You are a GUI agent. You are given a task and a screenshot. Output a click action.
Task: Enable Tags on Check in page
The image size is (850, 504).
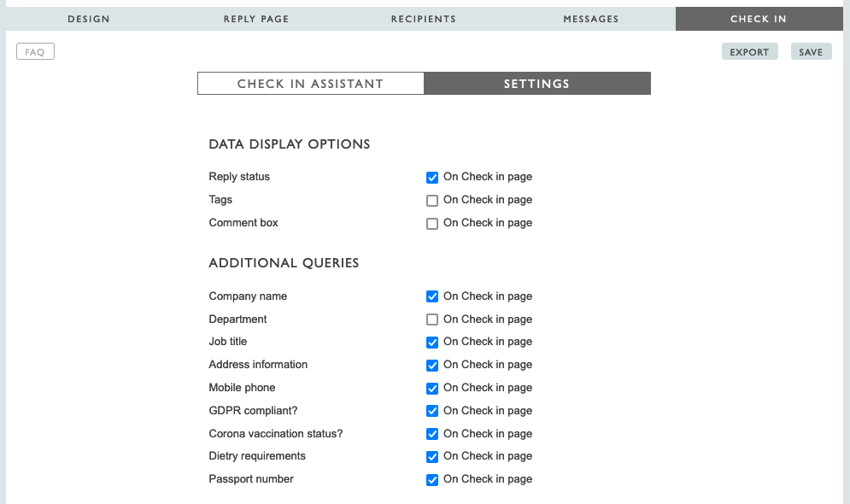432,201
